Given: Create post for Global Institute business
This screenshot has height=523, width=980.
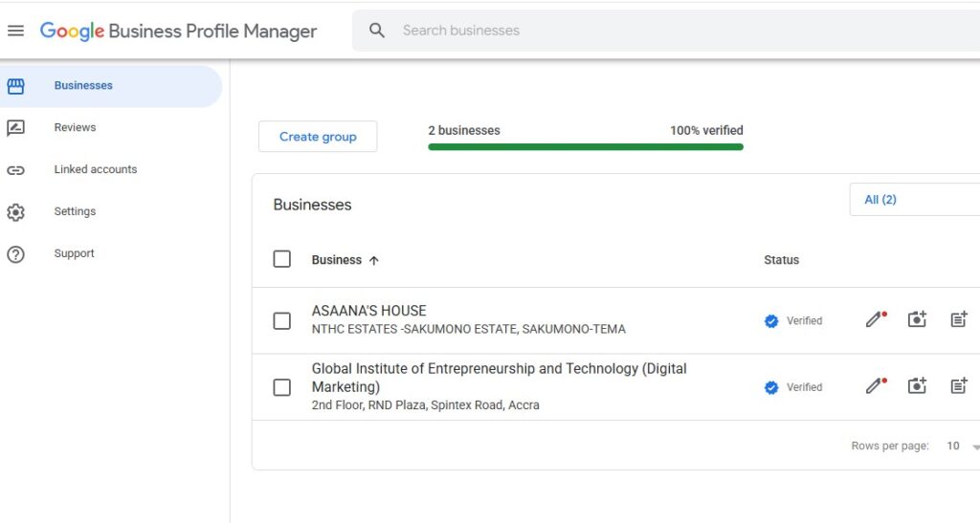Looking at the screenshot, I should coord(959,386).
